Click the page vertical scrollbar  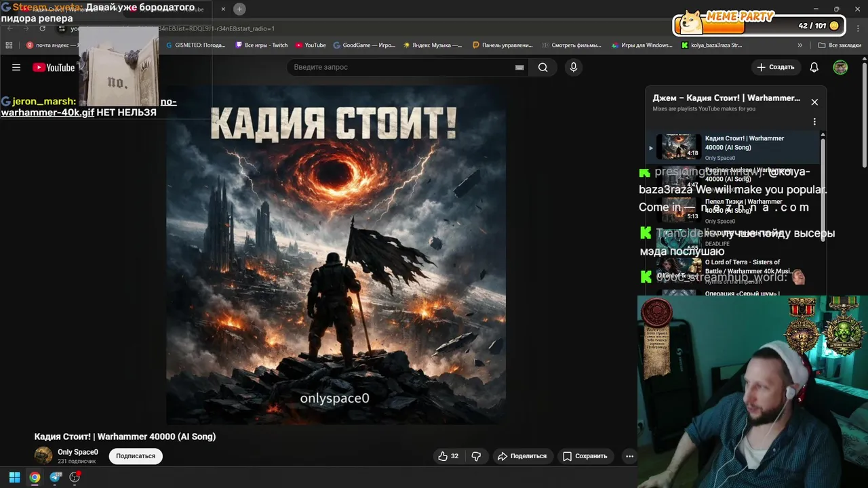pyautogui.click(x=864, y=115)
